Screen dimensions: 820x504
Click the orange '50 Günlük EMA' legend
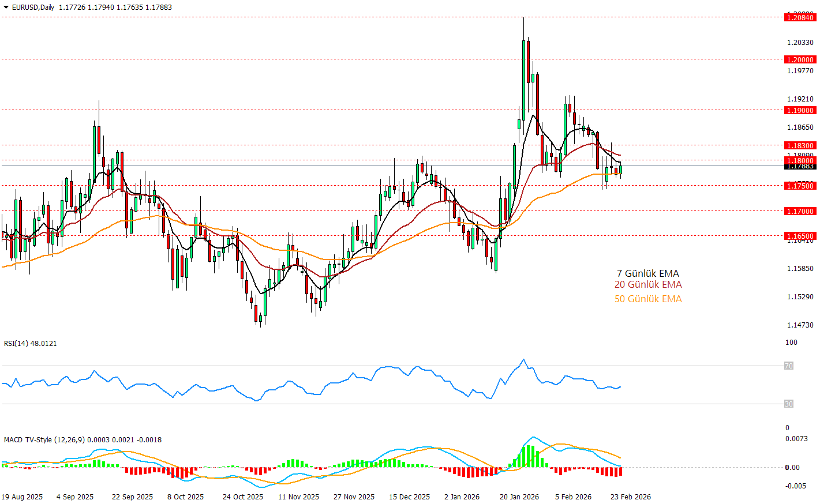[647, 299]
